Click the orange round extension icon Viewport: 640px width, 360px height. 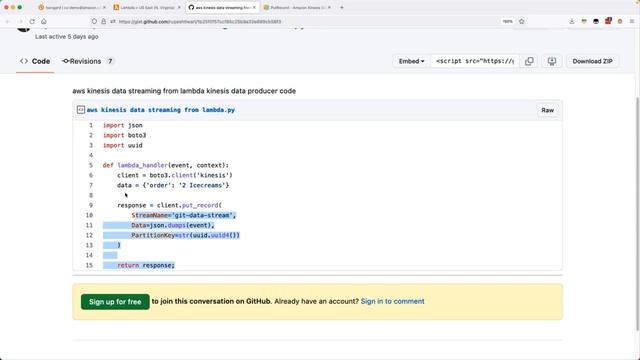tap(620, 21)
